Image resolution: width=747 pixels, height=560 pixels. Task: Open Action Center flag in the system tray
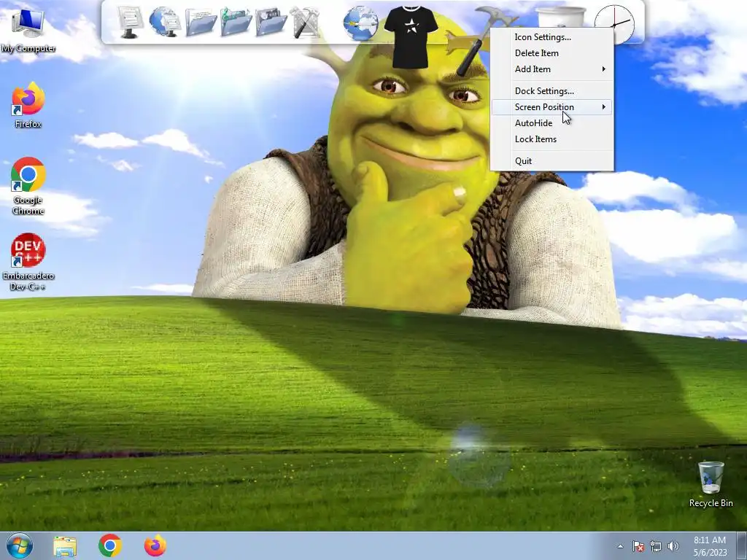tap(638, 546)
